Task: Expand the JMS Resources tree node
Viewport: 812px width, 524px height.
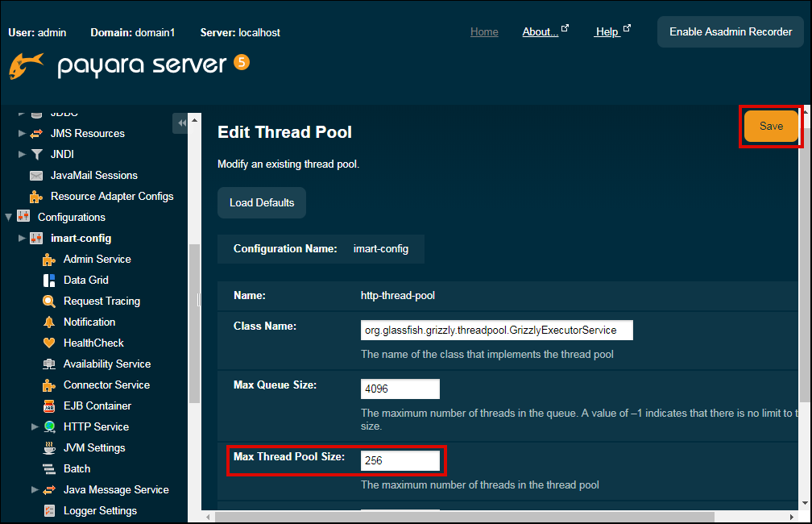Action: (x=23, y=134)
